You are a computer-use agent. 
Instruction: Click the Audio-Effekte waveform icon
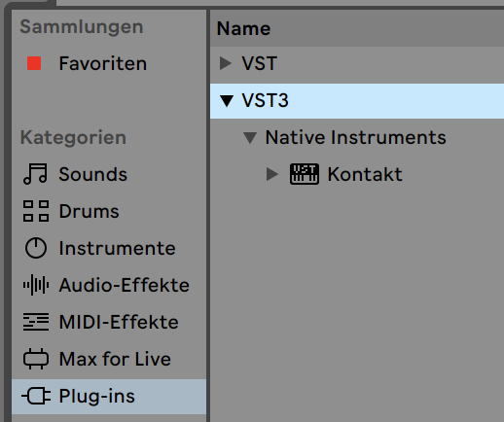pos(36,285)
